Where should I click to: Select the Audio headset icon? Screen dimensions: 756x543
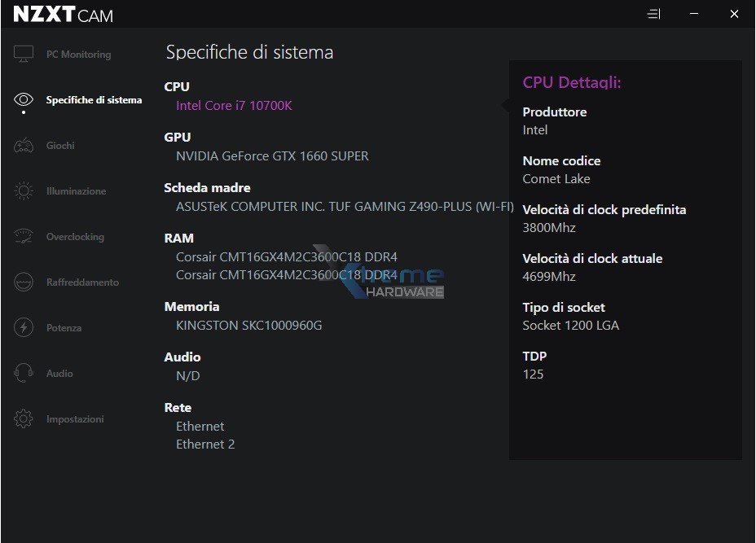point(24,374)
